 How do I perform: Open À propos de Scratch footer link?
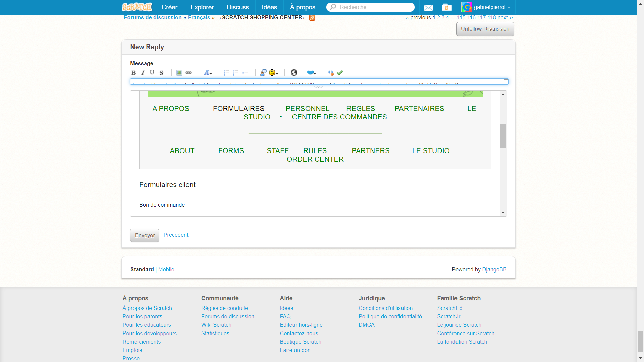pos(147,308)
